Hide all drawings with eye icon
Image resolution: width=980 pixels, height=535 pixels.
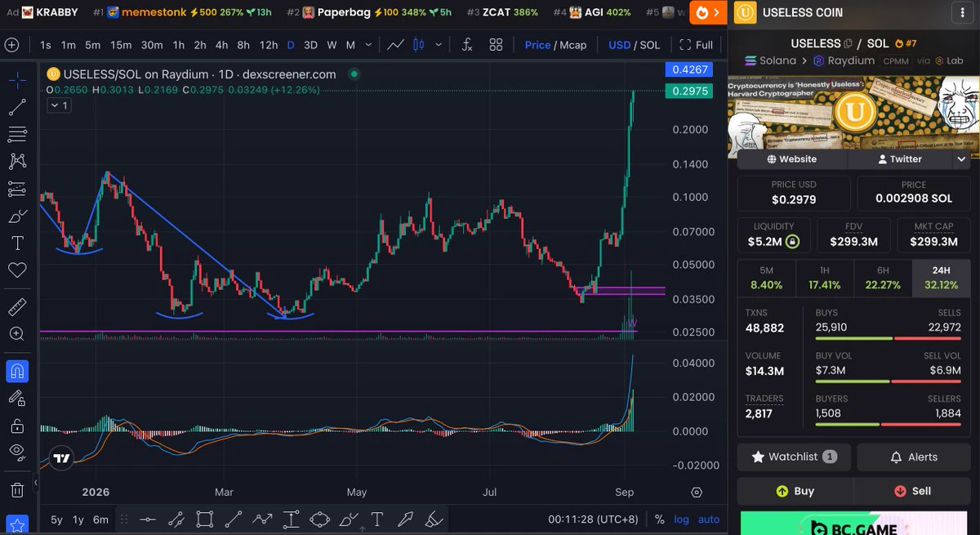pos(18,453)
